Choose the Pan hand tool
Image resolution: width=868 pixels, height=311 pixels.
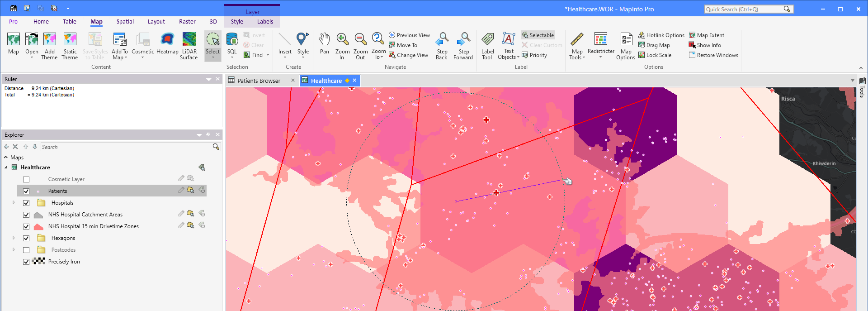click(x=325, y=44)
